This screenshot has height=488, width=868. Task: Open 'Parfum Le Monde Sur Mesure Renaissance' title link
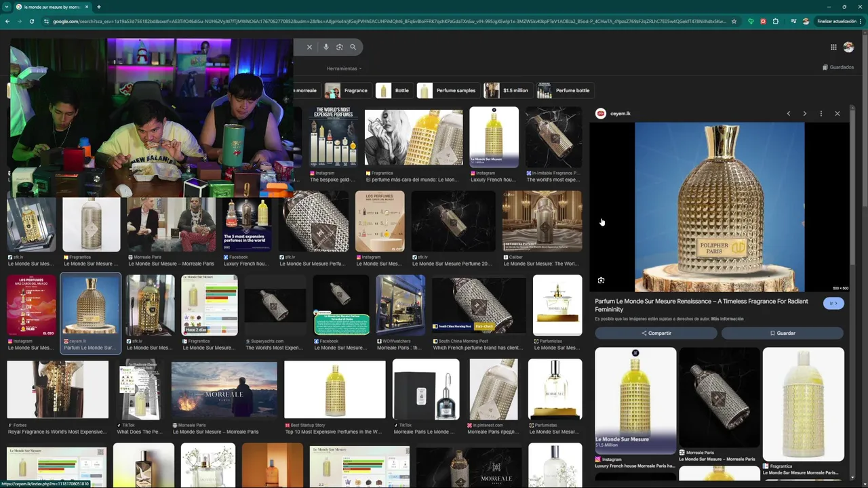point(701,305)
